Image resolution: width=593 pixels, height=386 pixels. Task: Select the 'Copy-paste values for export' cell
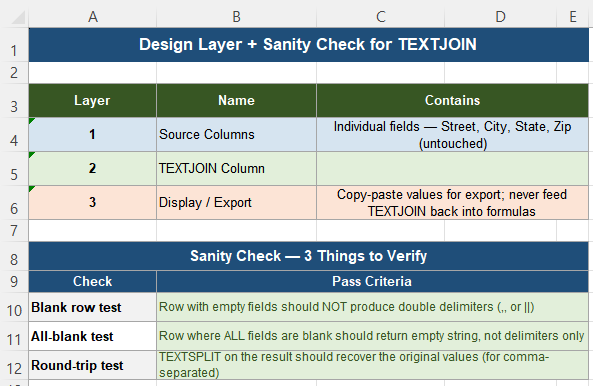click(453, 202)
